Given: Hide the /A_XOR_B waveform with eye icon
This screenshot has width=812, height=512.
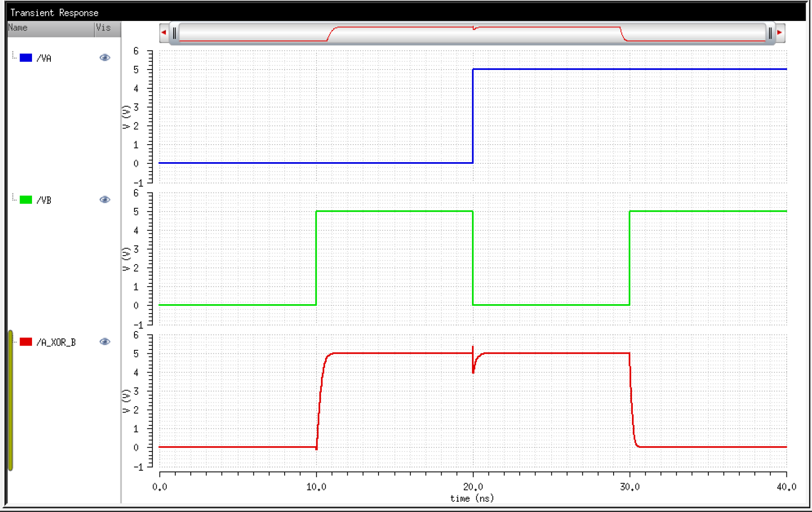Looking at the screenshot, I should pyautogui.click(x=105, y=342).
